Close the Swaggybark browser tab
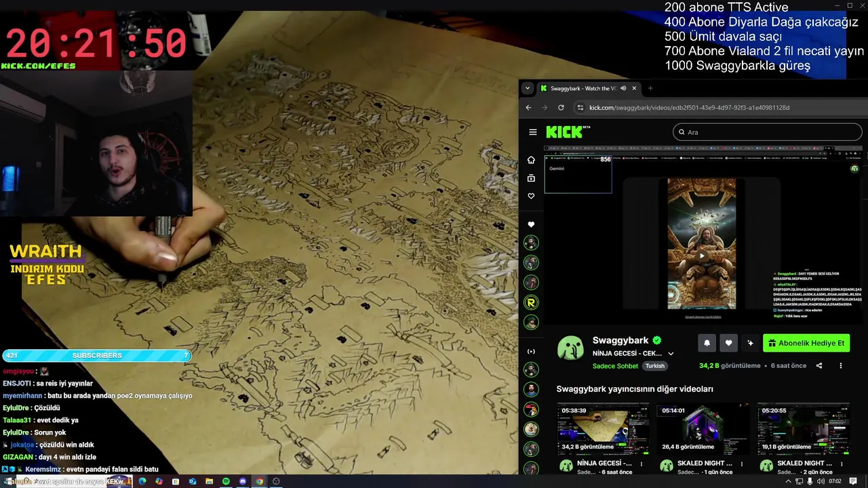This screenshot has height=488, width=868. pos(634,88)
